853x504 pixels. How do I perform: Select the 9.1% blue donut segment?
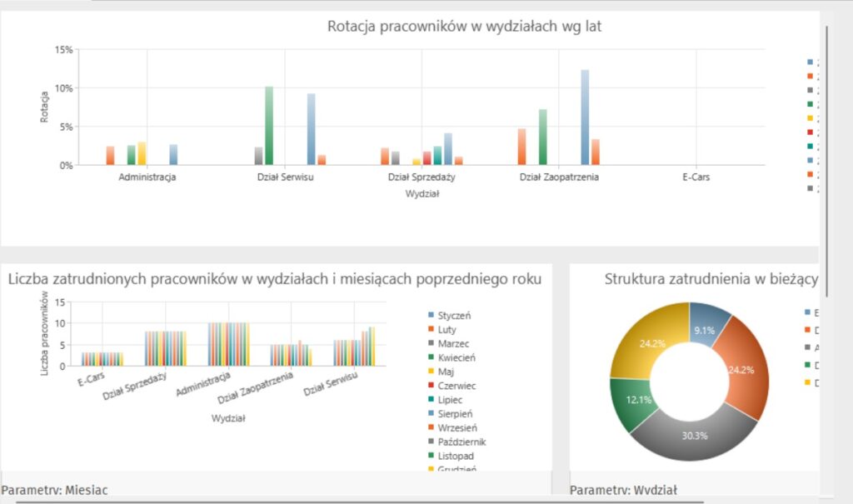point(709,320)
